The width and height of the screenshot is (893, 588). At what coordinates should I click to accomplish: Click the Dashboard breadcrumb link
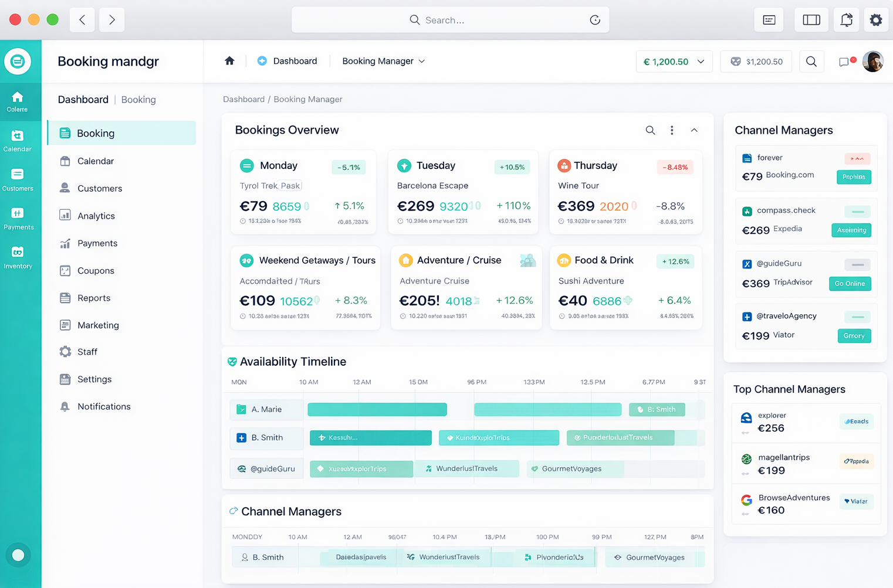pyautogui.click(x=243, y=99)
